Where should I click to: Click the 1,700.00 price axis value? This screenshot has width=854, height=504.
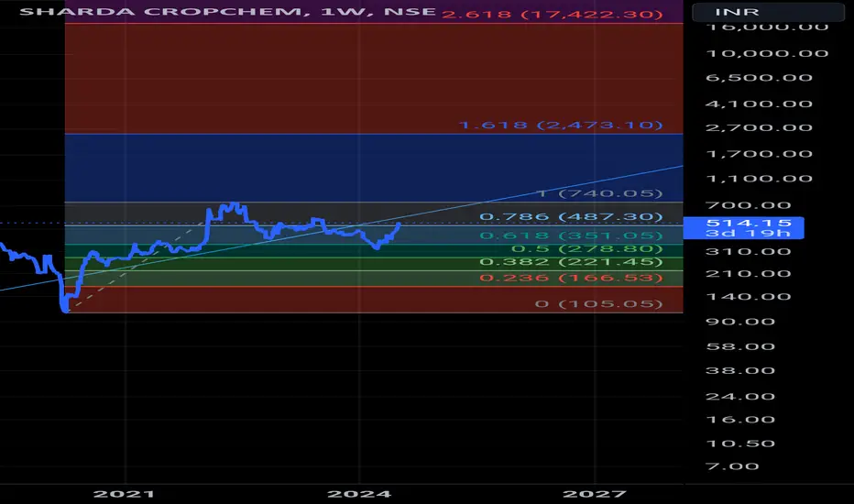coord(759,154)
